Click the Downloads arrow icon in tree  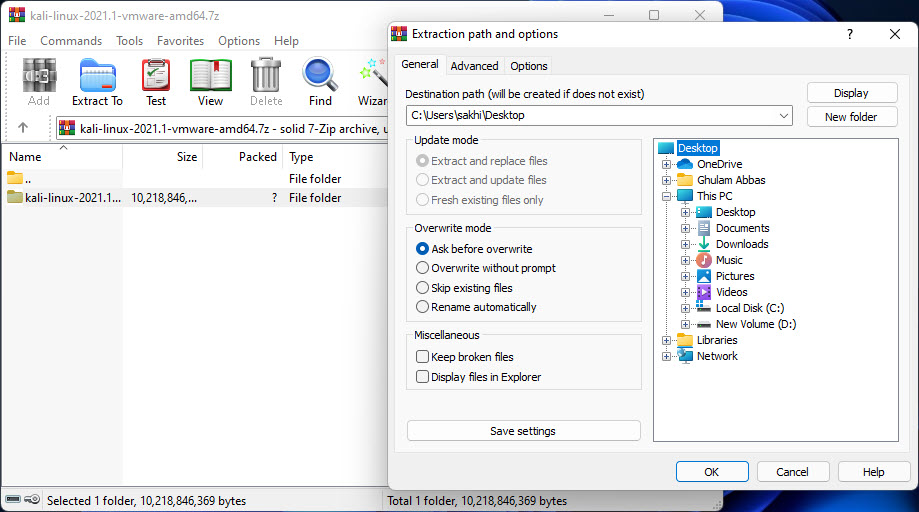704,244
